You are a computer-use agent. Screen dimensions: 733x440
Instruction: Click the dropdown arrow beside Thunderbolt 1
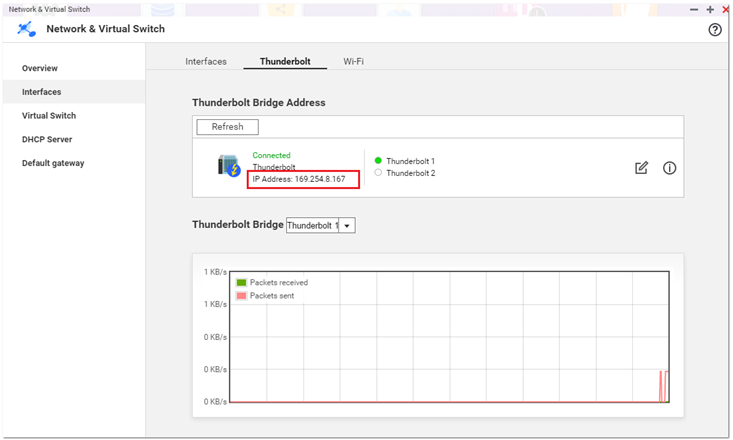tap(347, 226)
